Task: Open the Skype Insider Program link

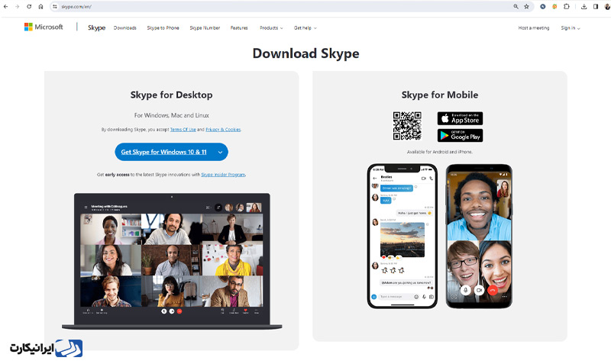Action: 223,175
